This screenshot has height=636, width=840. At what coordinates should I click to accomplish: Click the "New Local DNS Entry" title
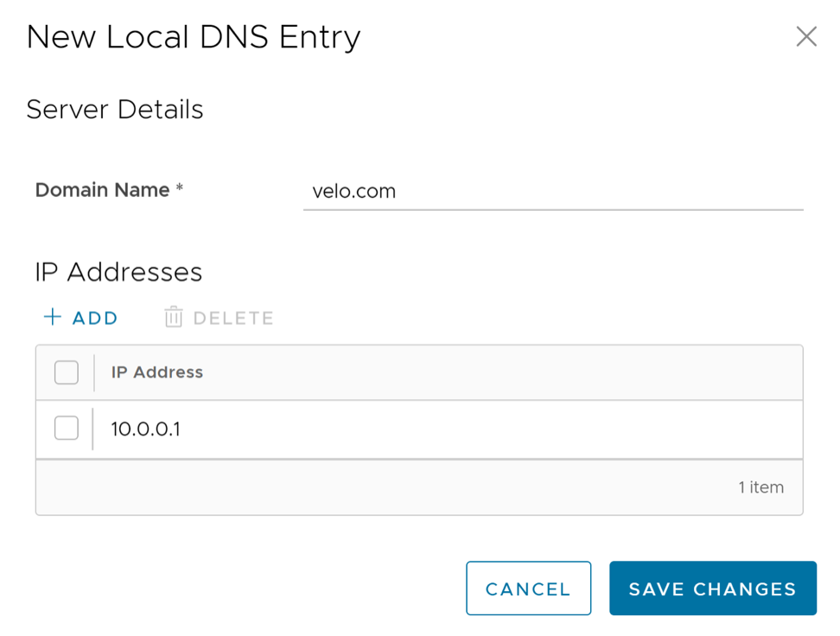click(x=194, y=37)
